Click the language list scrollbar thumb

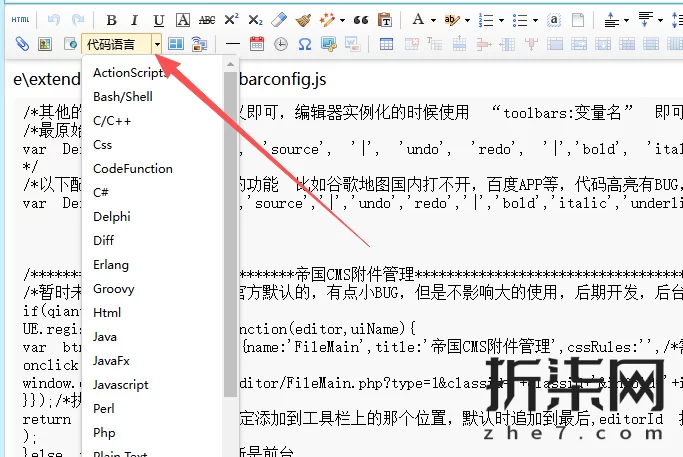coord(230,234)
